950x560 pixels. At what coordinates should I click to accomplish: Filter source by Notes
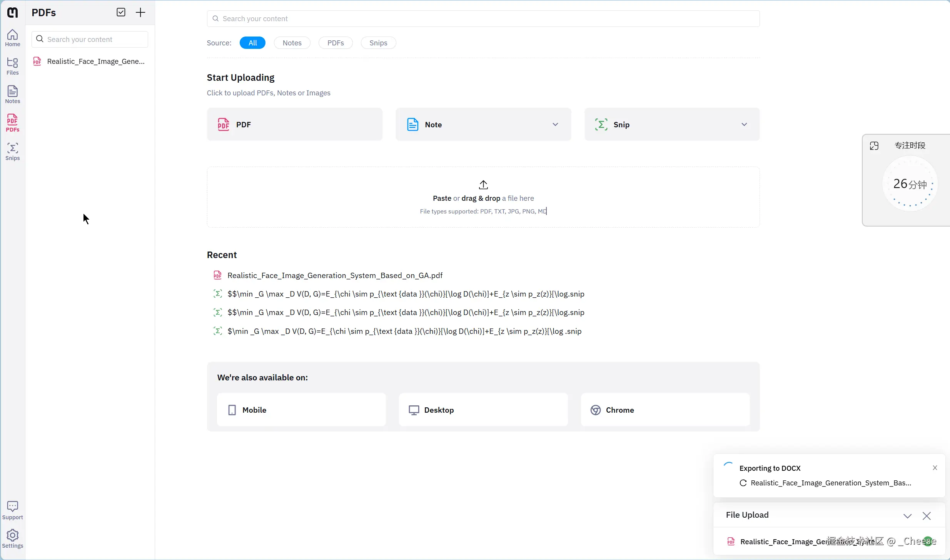pos(292,43)
